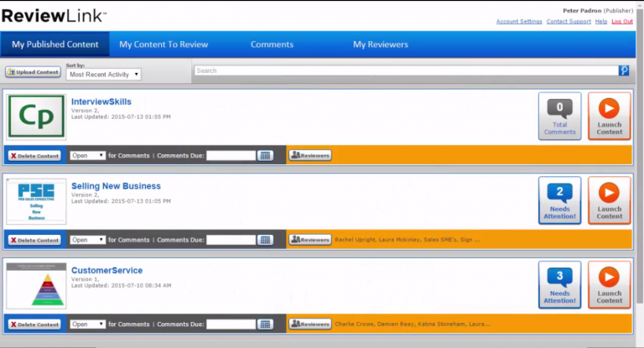Open the status dropdown for CustomerService
The height and width of the screenshot is (348, 644).
click(x=88, y=324)
